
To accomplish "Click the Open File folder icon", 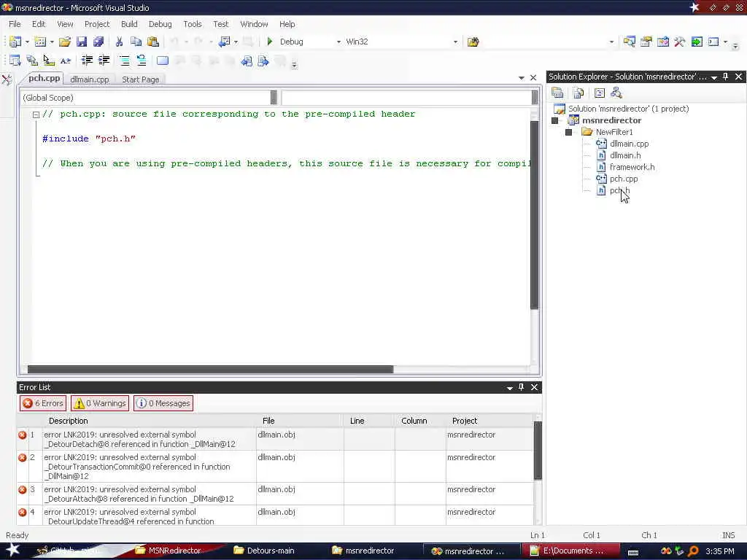I will coord(65,42).
